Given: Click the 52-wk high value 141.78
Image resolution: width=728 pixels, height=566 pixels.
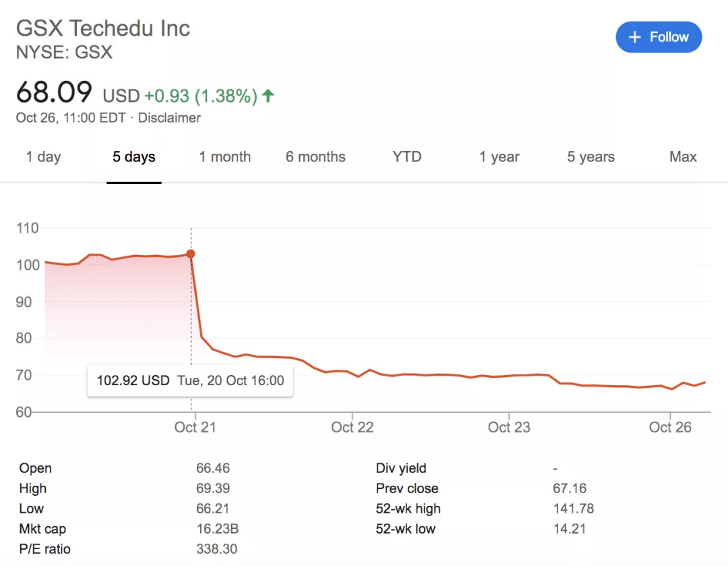Looking at the screenshot, I should point(573,509).
